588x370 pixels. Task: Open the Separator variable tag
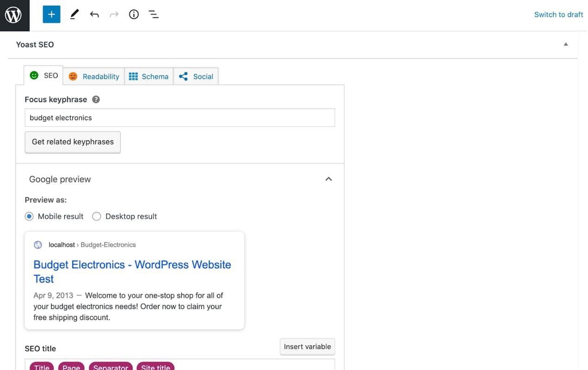pos(110,367)
